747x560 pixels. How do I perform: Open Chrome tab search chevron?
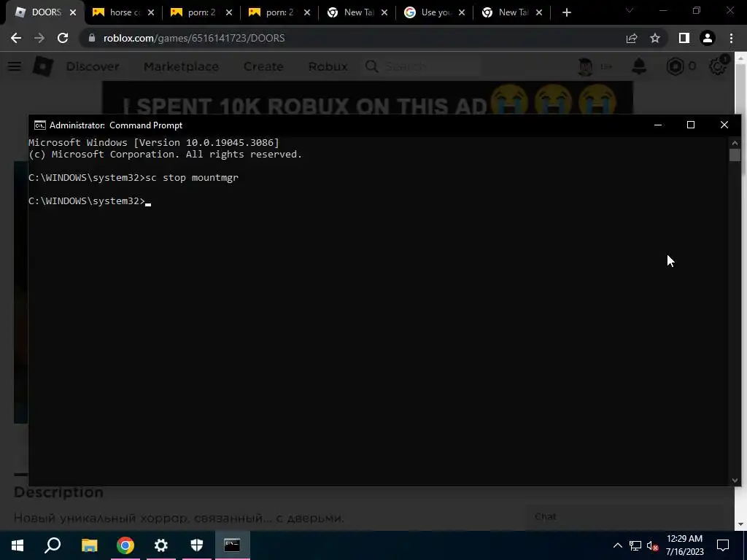coord(630,10)
